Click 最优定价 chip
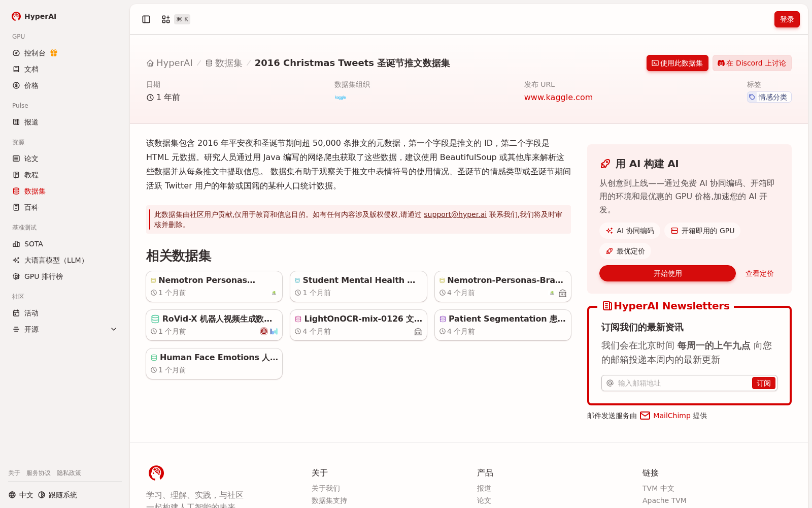 (x=625, y=251)
